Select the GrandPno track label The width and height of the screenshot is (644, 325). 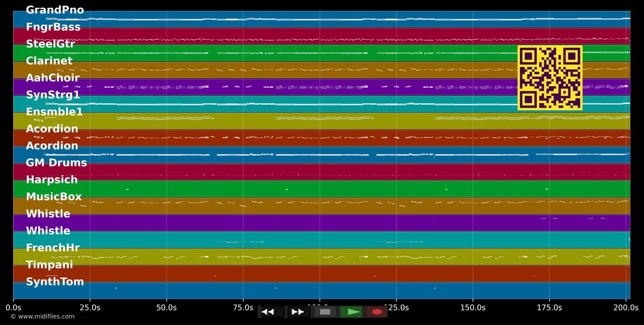pyautogui.click(x=54, y=10)
